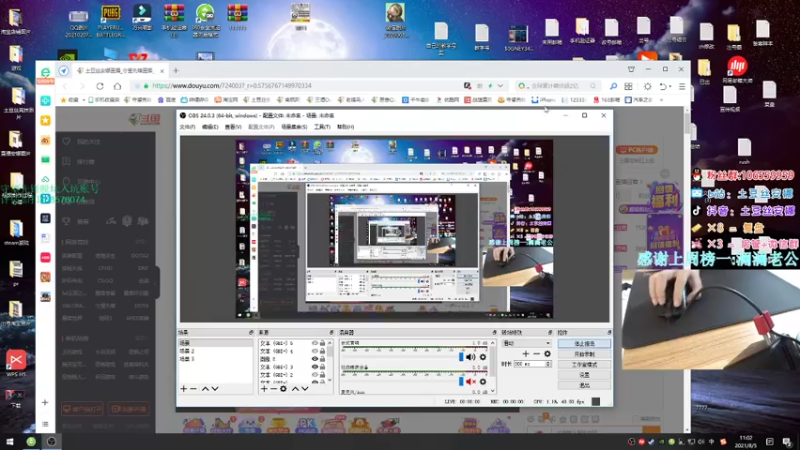Add a scene transition with the plus icon
The height and width of the screenshot is (450, 800).
pos(526,354)
